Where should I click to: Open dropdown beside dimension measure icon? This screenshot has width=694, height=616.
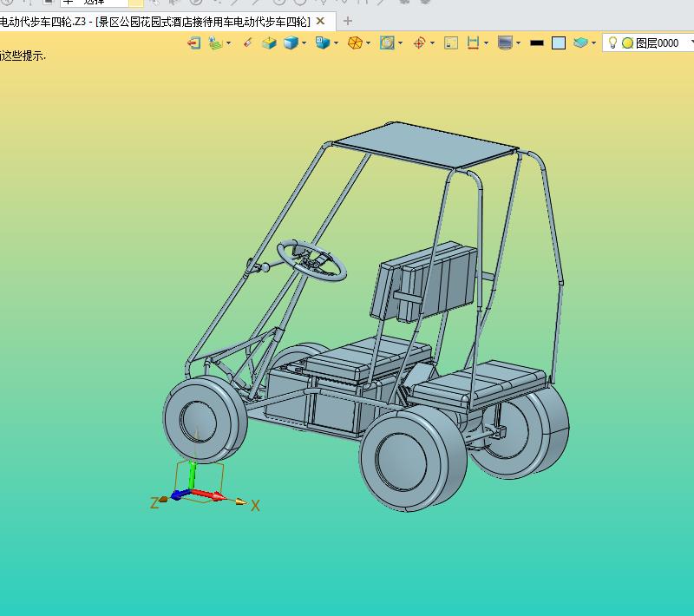[487, 43]
